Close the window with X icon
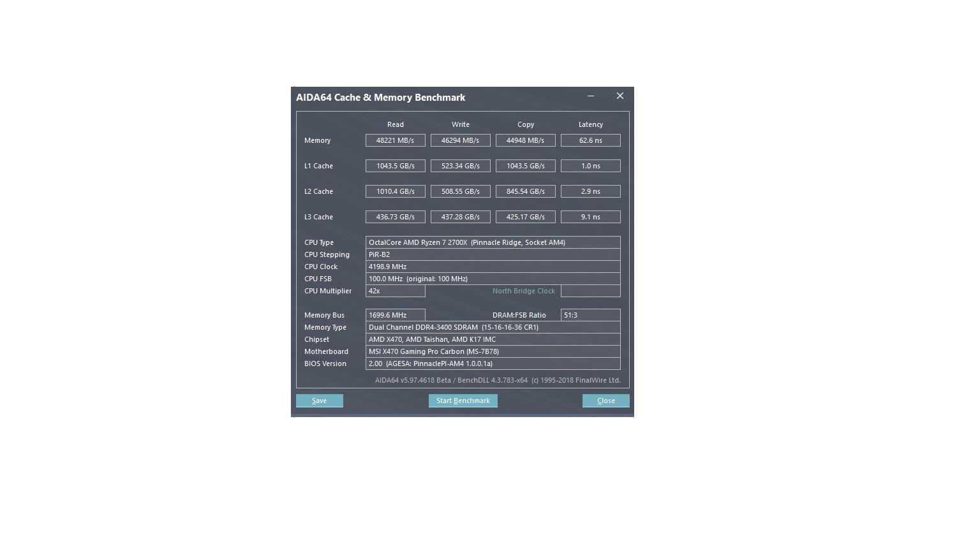Screen dimensions: 980x551 620,96
